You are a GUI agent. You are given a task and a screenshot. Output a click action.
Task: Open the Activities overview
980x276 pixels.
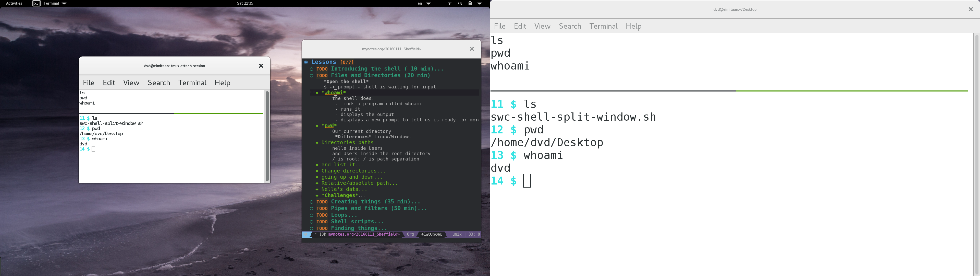14,3
